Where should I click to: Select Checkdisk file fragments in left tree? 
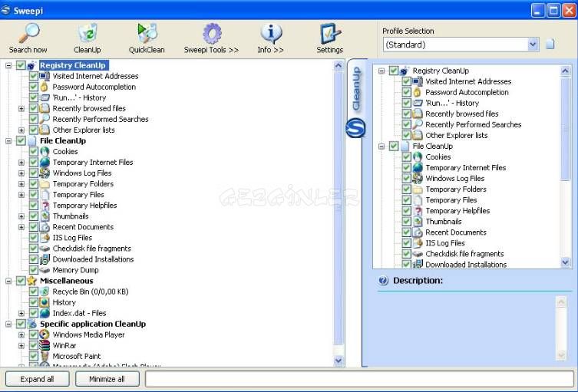pyautogui.click(x=92, y=249)
